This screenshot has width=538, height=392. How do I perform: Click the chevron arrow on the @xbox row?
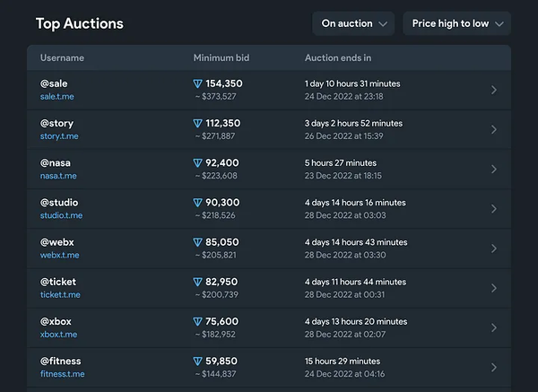(494, 327)
